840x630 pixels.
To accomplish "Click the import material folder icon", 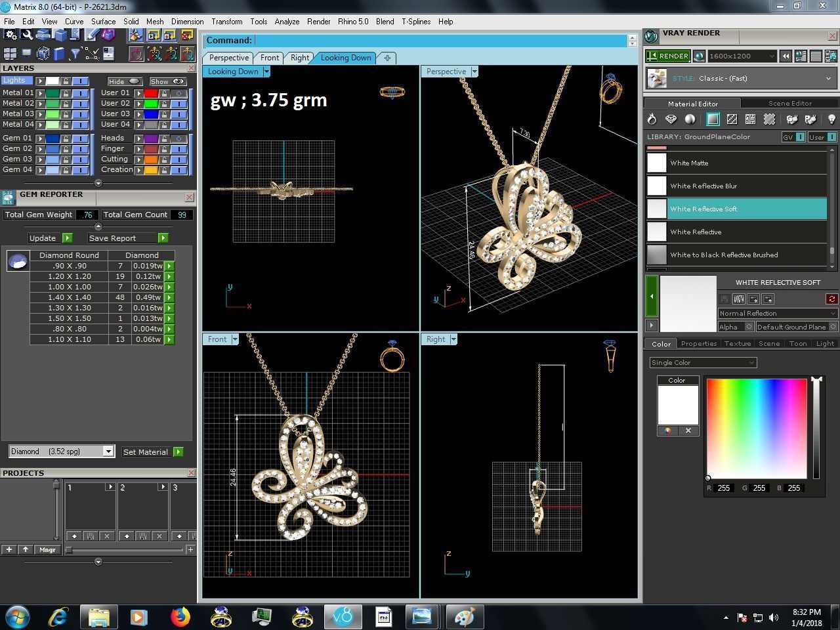I will [753, 299].
